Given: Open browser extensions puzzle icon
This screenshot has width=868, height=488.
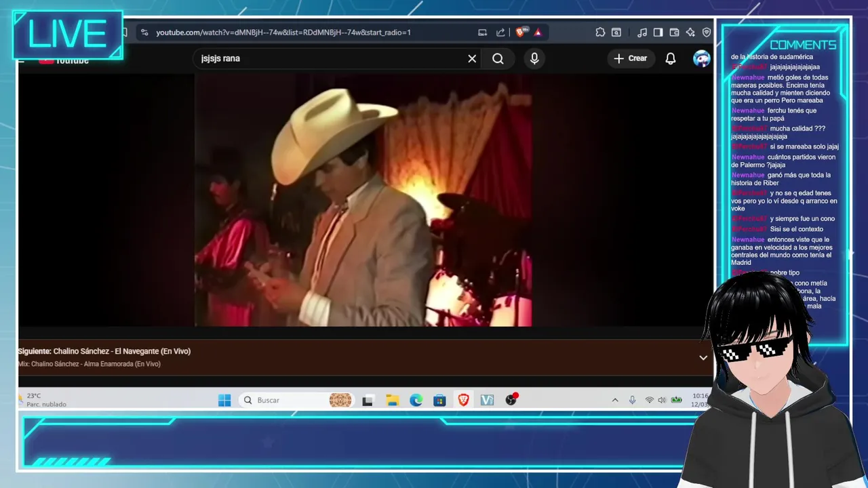Looking at the screenshot, I should pos(600,33).
